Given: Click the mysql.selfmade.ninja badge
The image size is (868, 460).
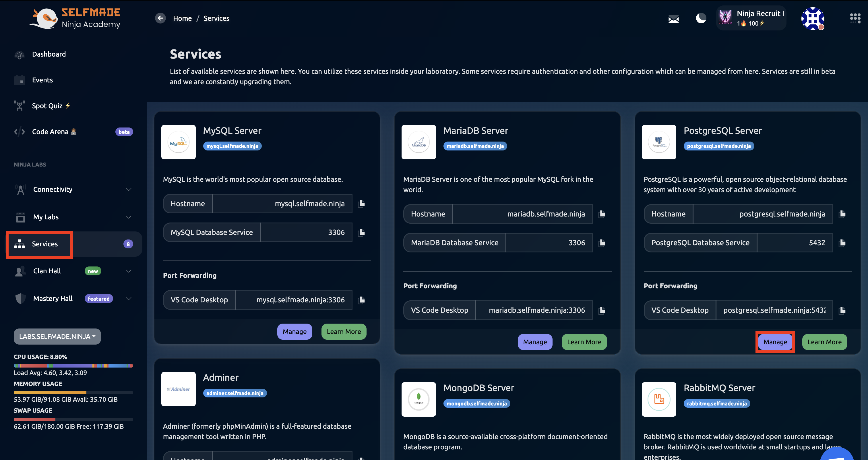Looking at the screenshot, I should tap(232, 146).
